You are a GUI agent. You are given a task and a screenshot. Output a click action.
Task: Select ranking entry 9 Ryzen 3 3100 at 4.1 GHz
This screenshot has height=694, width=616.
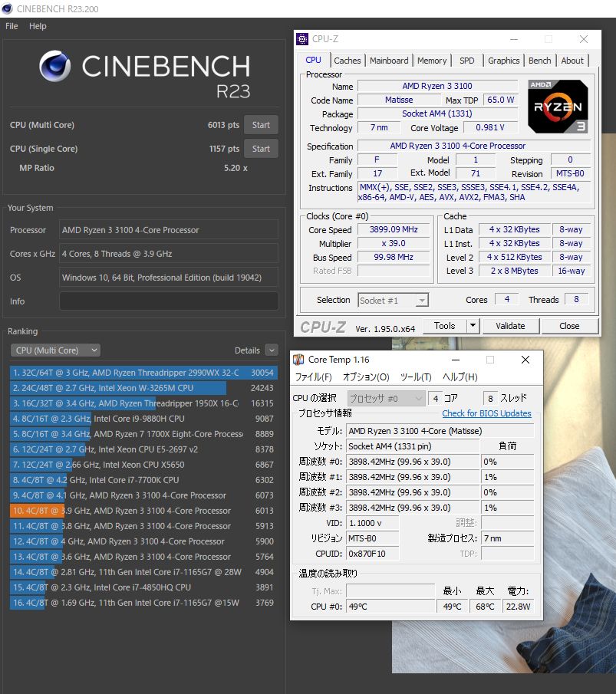click(x=144, y=495)
